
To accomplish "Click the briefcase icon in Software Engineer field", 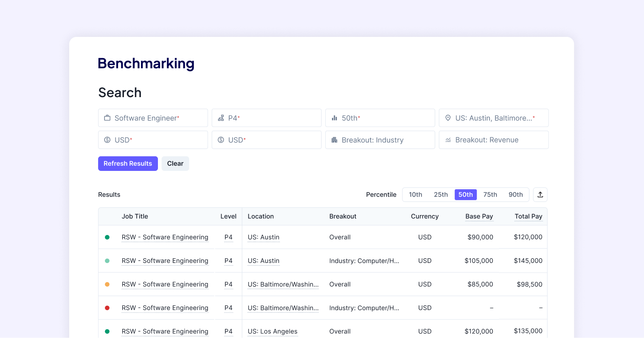I will pos(107,118).
